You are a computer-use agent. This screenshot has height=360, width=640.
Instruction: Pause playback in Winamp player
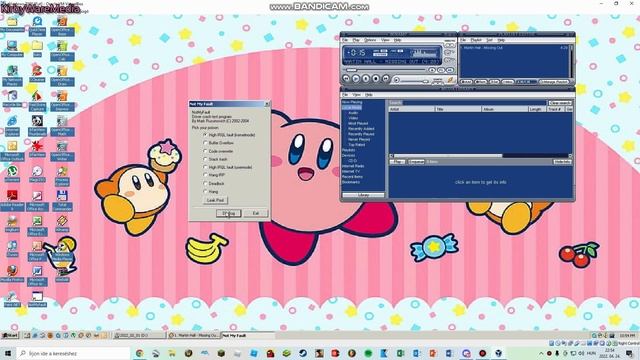[366, 78]
